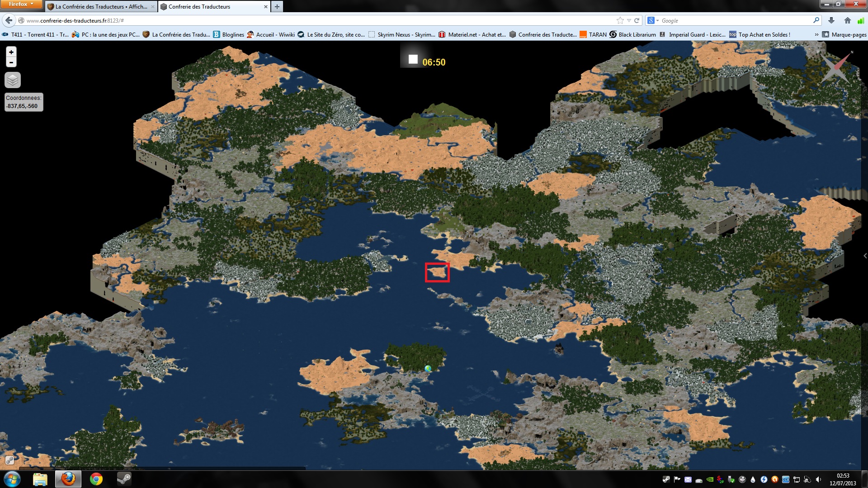Reload the current page
This screenshot has width=868, height=488.
point(637,20)
